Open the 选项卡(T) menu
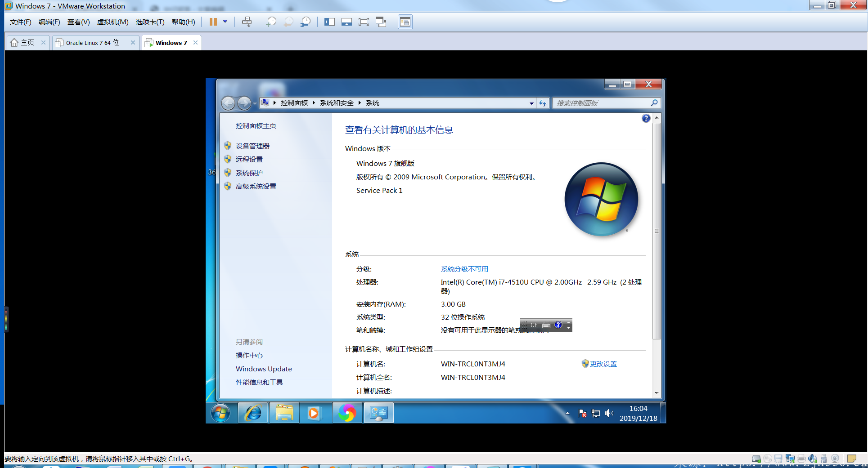This screenshot has height=468, width=868. (x=150, y=22)
